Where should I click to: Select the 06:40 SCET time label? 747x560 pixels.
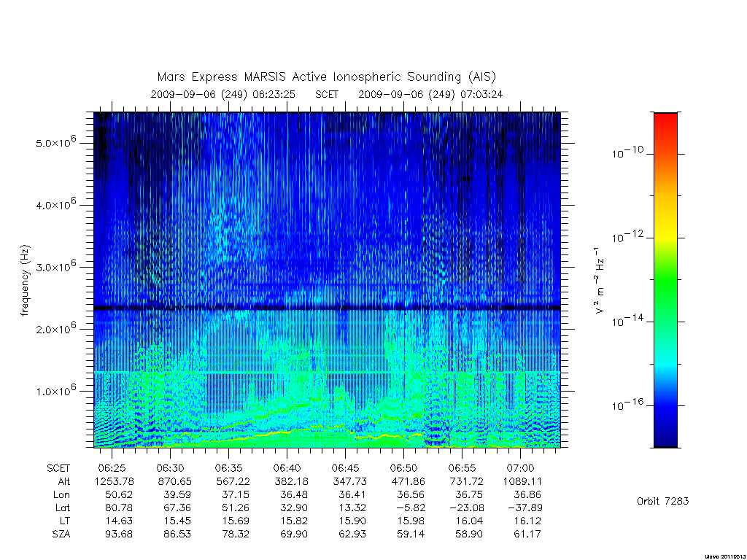[x=287, y=468]
